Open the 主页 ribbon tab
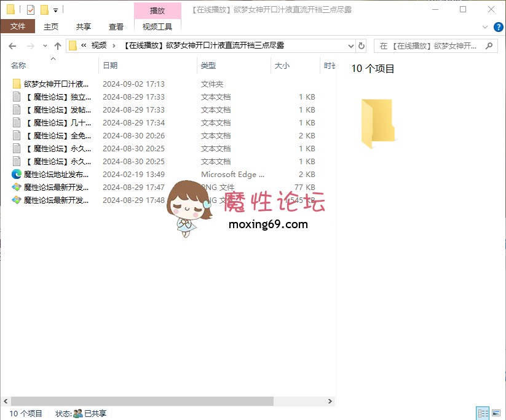 click(x=51, y=27)
